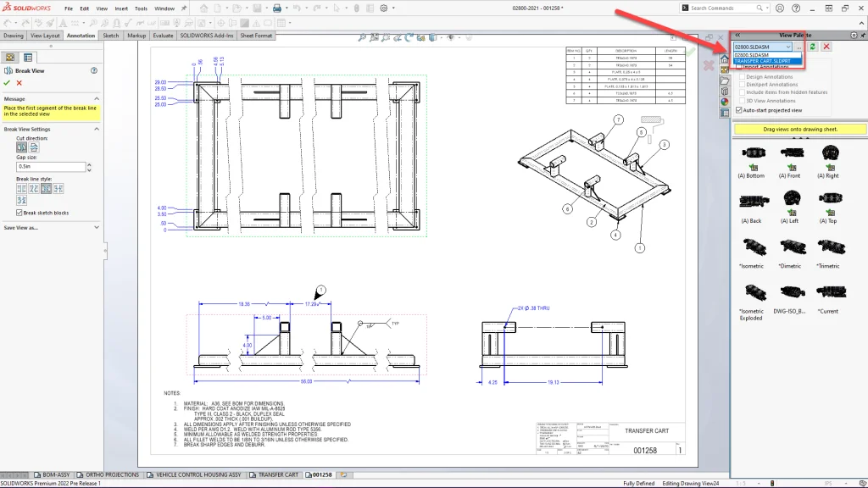The width and height of the screenshot is (868, 488).
Task: Add a new sheet with the add sheet icon
Action: point(343,474)
